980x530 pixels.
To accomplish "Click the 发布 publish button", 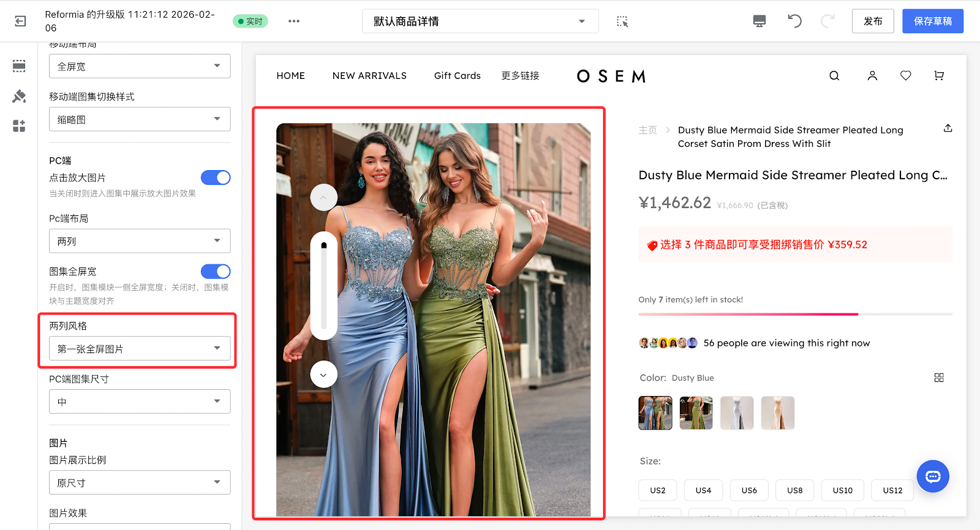I will (x=872, y=21).
